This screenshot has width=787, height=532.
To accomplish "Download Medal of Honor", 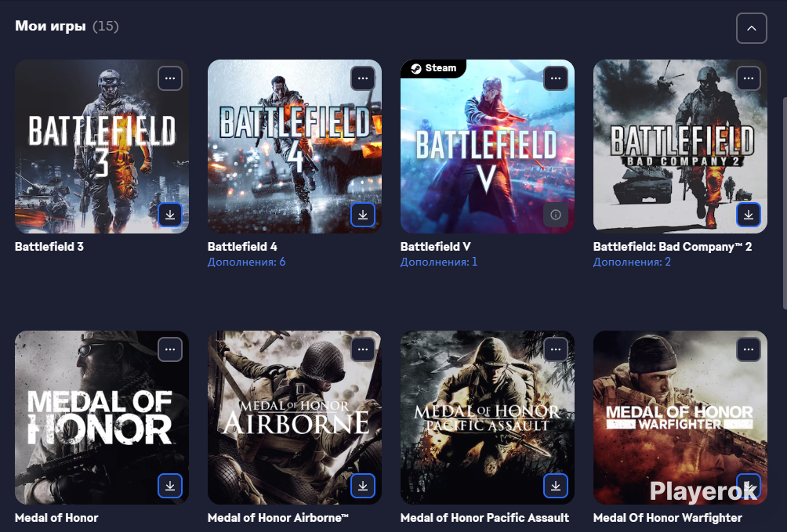I will pos(170,486).
